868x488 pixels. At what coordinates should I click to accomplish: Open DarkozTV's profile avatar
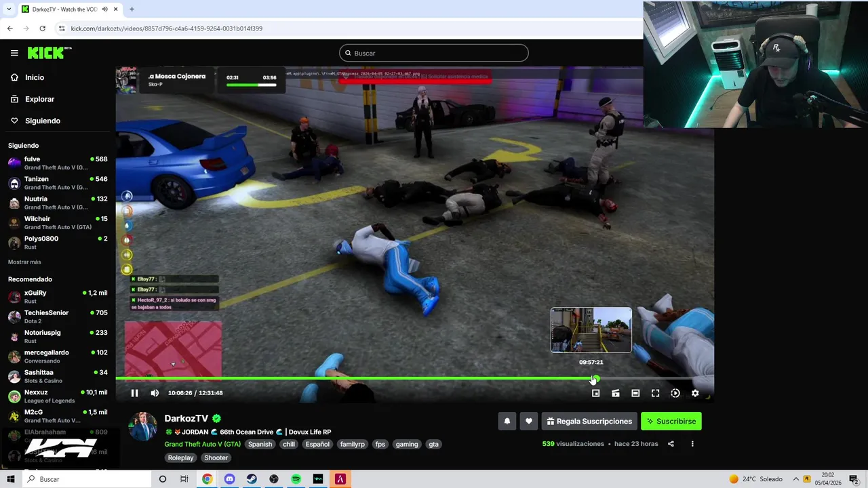pos(142,426)
